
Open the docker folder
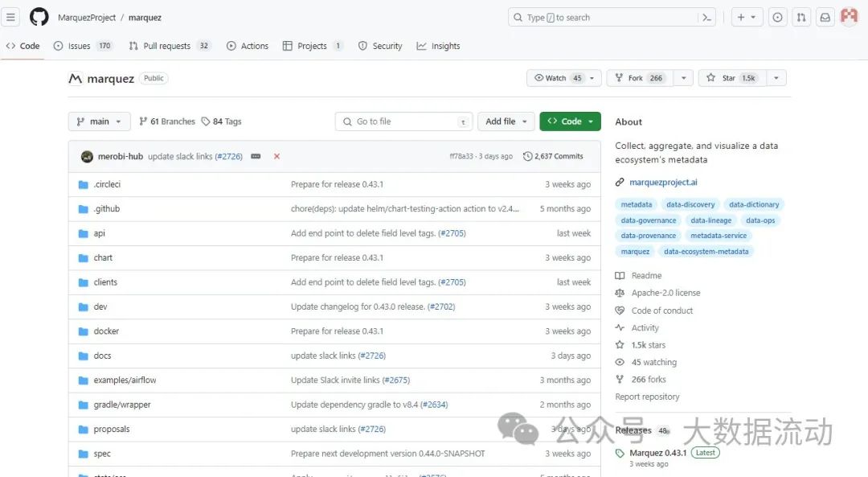click(106, 331)
